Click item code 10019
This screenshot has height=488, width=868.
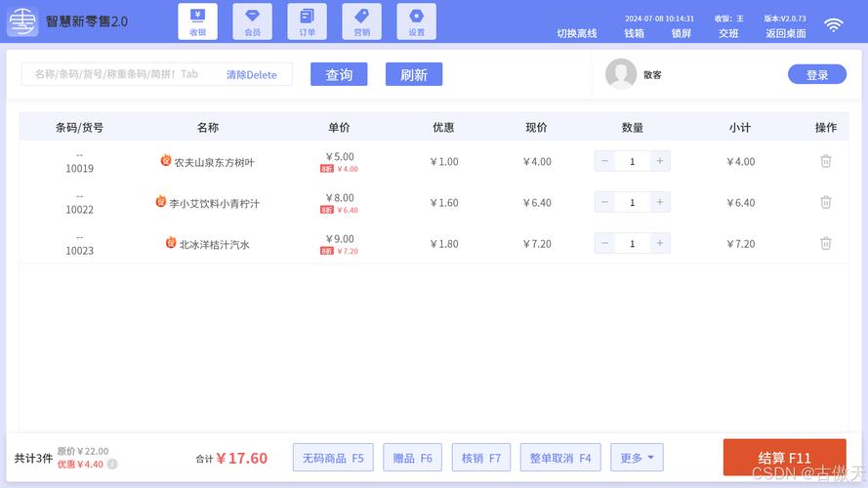[x=80, y=168]
